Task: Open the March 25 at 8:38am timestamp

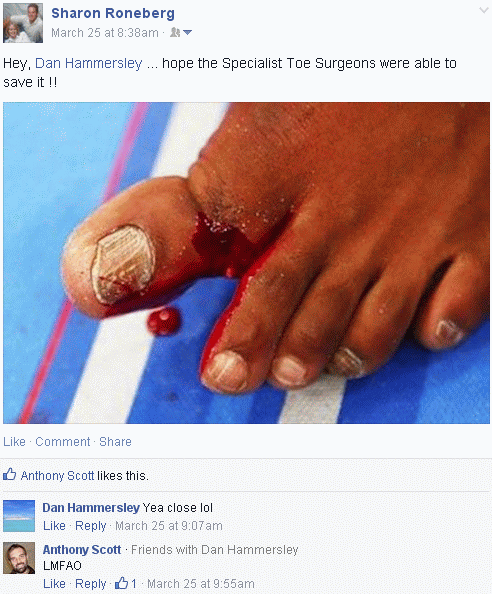Action: [x=105, y=33]
